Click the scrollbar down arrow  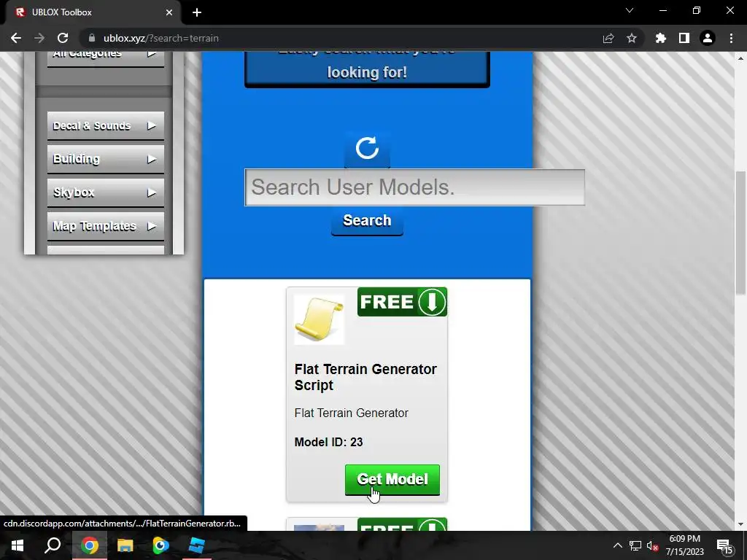741,525
